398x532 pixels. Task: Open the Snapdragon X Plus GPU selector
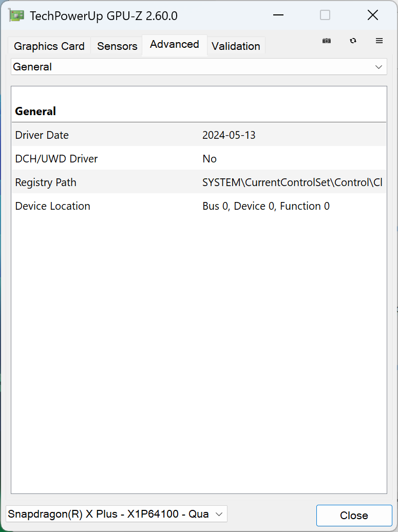point(116,514)
